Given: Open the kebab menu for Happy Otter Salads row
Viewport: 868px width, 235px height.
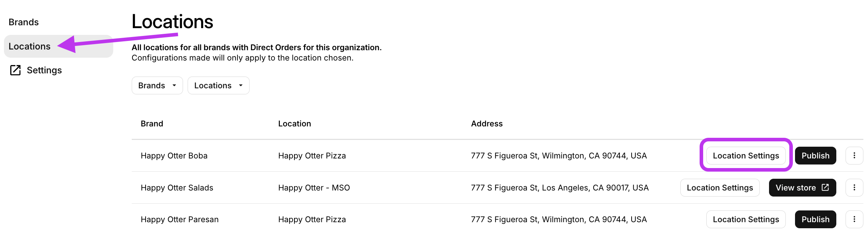Looking at the screenshot, I should pyautogui.click(x=854, y=187).
